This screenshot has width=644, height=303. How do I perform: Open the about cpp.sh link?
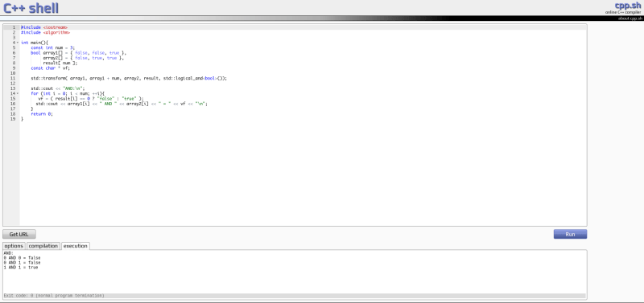pyautogui.click(x=630, y=18)
